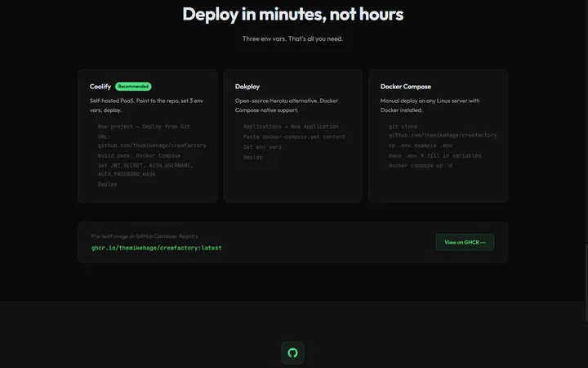Click the Recommended badge next to Coolify
This screenshot has height=368, width=588.
133,87
